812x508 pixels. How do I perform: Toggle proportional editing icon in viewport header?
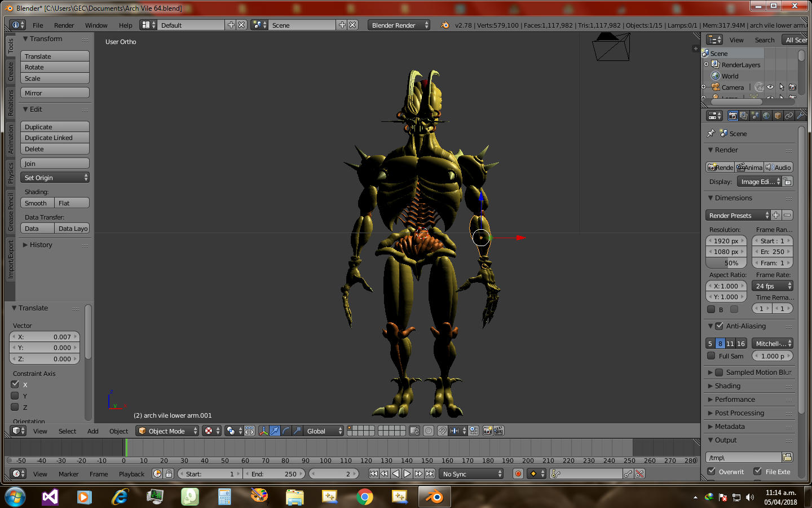click(x=429, y=431)
